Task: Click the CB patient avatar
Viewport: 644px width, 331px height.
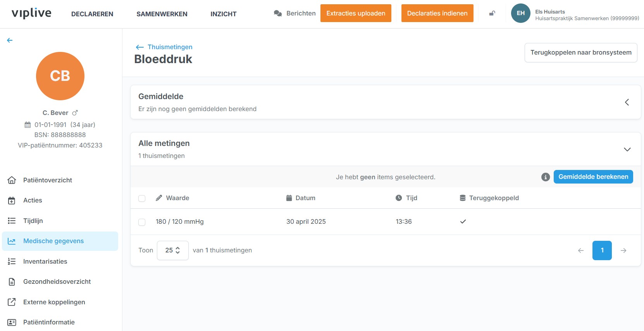Action: [60, 76]
